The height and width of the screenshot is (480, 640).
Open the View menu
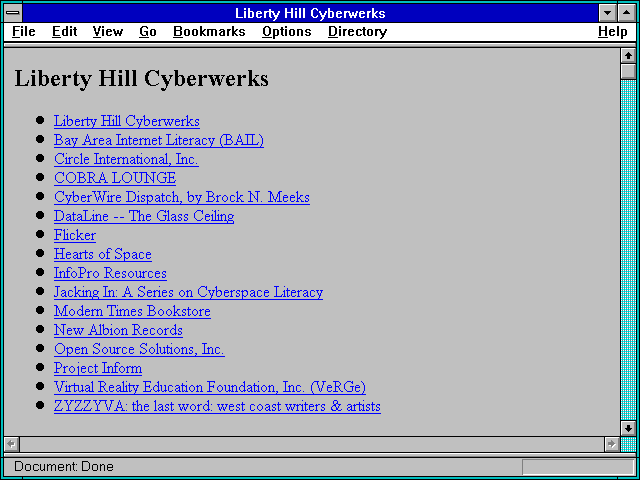[x=108, y=32]
